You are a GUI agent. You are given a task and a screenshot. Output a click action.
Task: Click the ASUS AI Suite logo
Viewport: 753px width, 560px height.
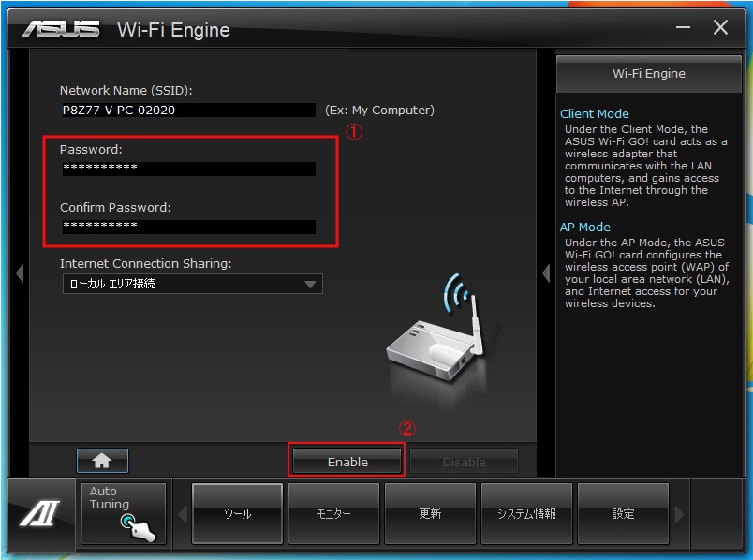click(40, 513)
